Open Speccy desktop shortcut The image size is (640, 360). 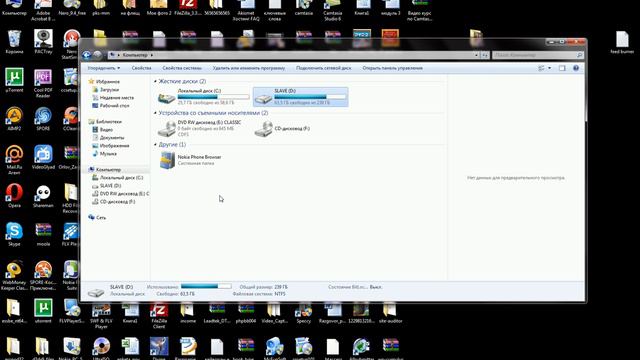tap(303, 313)
